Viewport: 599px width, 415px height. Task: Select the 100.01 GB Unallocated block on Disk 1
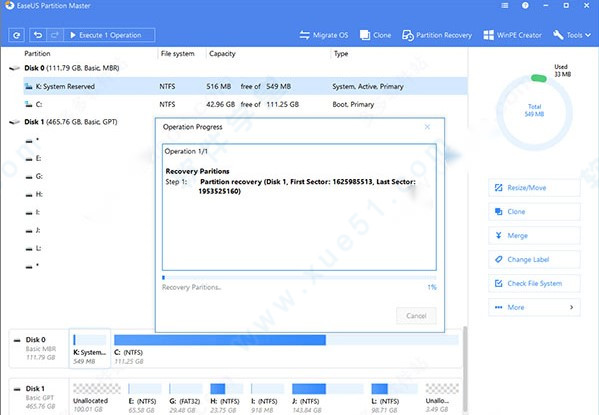point(96,398)
